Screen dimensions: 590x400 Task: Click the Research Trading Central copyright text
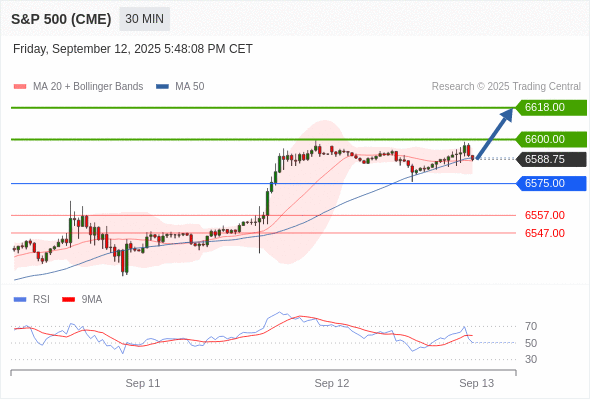pos(506,87)
